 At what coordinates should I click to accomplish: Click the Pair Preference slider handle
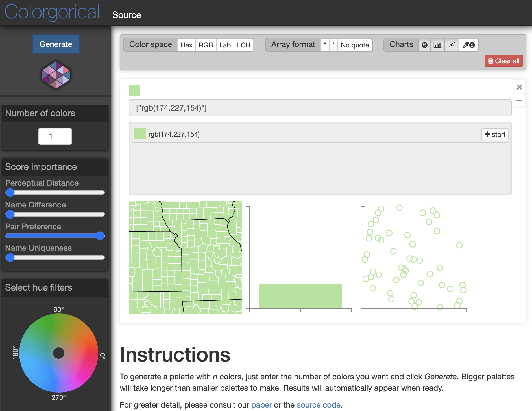[x=100, y=236]
